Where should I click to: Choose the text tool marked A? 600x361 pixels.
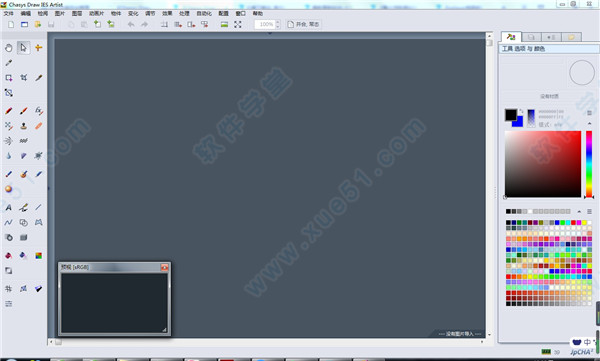8,207
